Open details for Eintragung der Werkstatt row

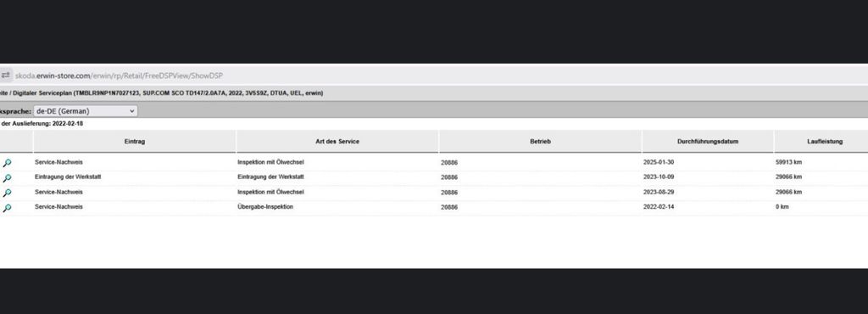7,177
